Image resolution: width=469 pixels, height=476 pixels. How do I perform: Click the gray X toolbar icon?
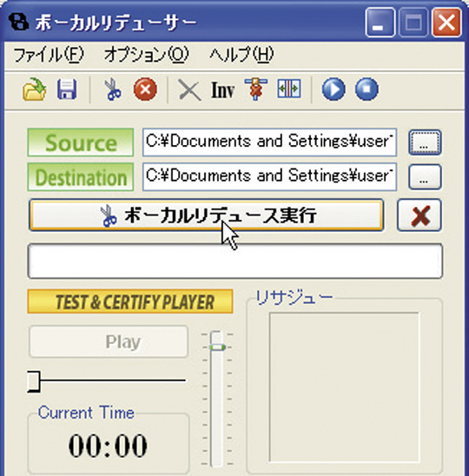click(189, 89)
